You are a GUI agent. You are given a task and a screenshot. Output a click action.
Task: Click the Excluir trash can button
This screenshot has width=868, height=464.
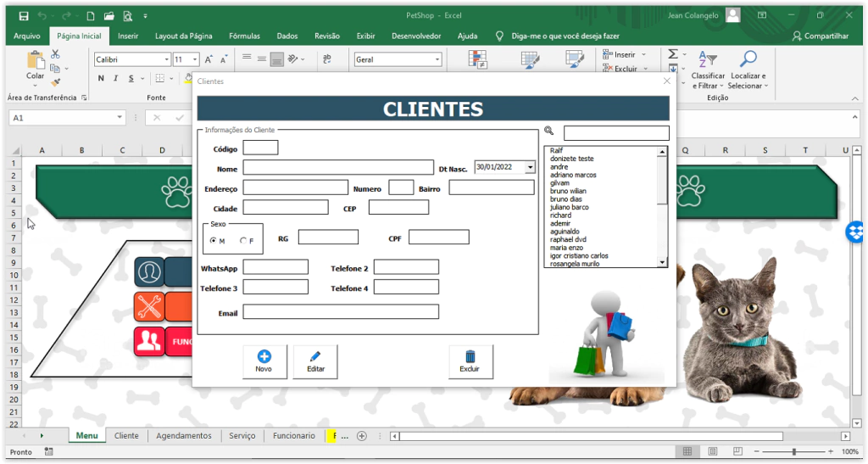point(470,361)
